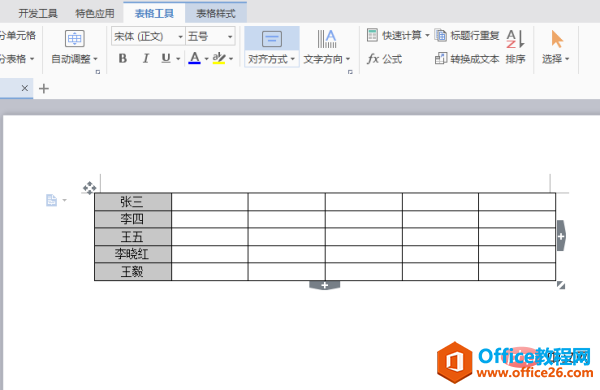The width and height of the screenshot is (600, 390).
Task: Click the paragraph layout icon left of table
Action: [52, 200]
